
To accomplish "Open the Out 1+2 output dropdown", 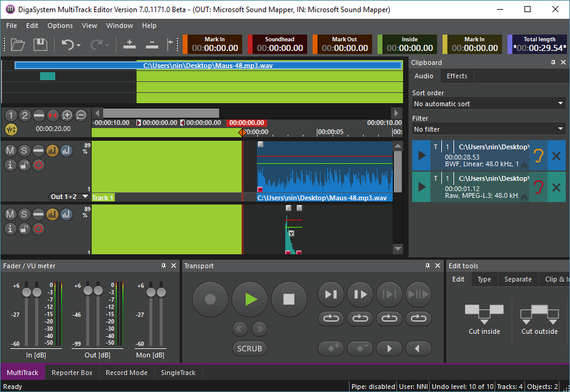I will click(x=69, y=197).
